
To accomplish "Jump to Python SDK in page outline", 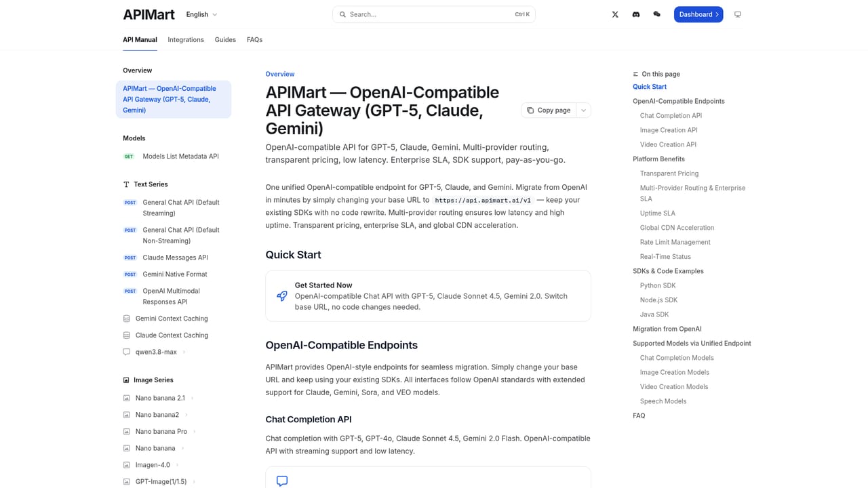I will coord(658,285).
